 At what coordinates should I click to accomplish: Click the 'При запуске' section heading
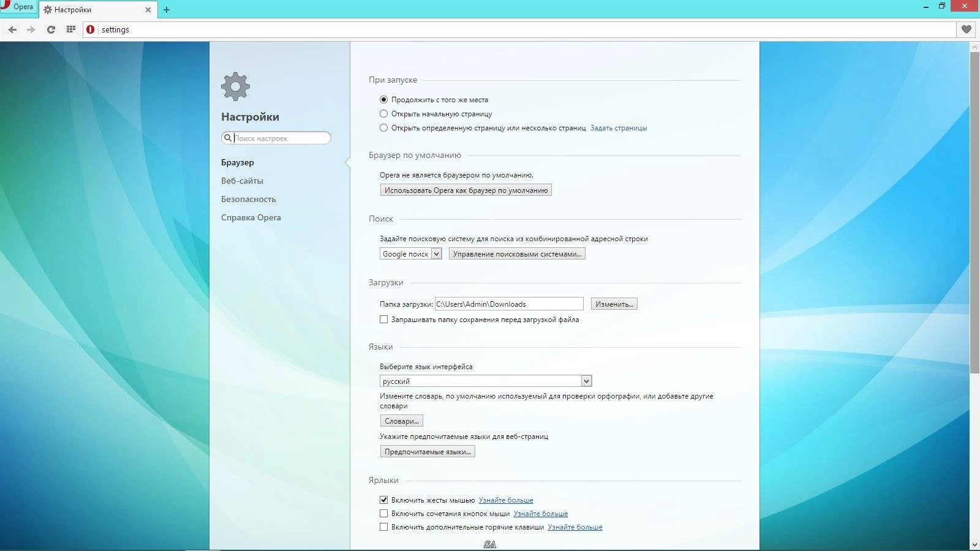(393, 80)
